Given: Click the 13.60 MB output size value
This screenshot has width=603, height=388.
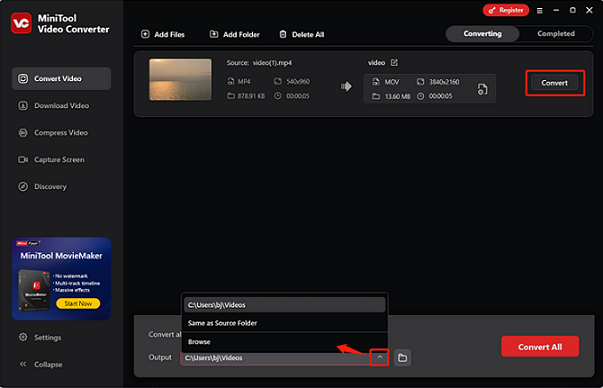Looking at the screenshot, I should pyautogui.click(x=398, y=97).
